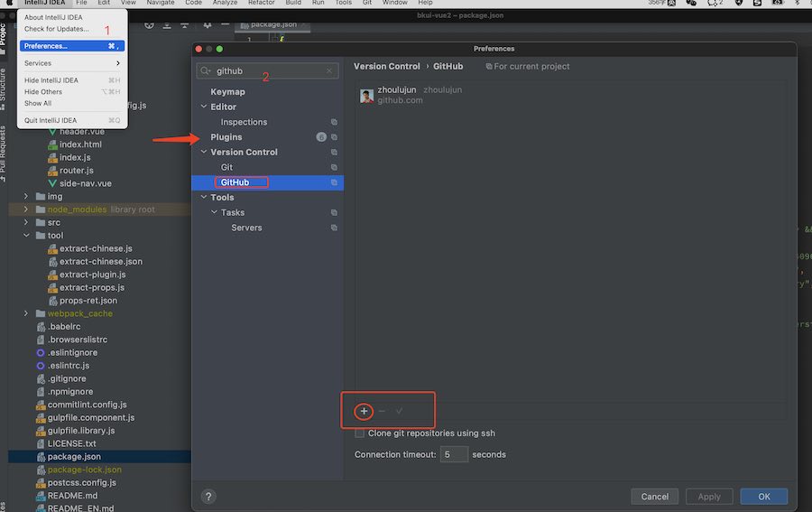812x512 pixels.
Task: Click the Apple menu icon
Action: [9, 3]
